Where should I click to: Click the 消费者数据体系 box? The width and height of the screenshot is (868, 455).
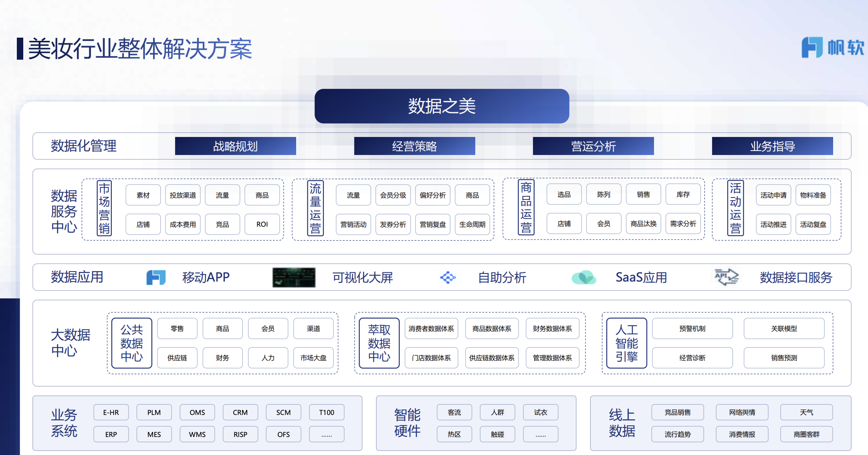431,328
